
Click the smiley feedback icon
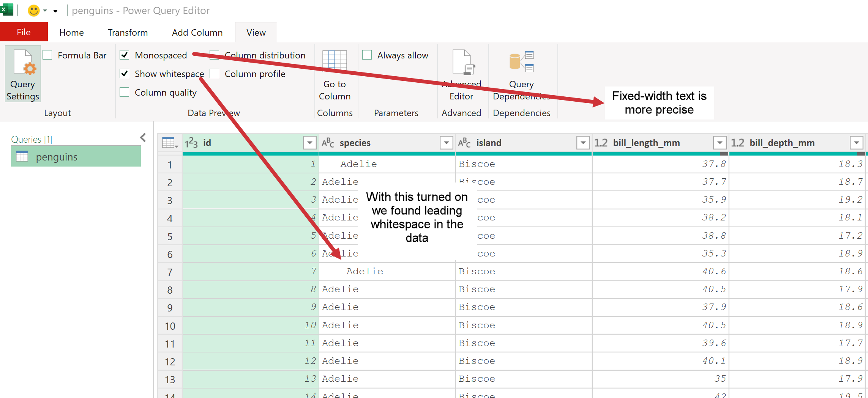(34, 10)
